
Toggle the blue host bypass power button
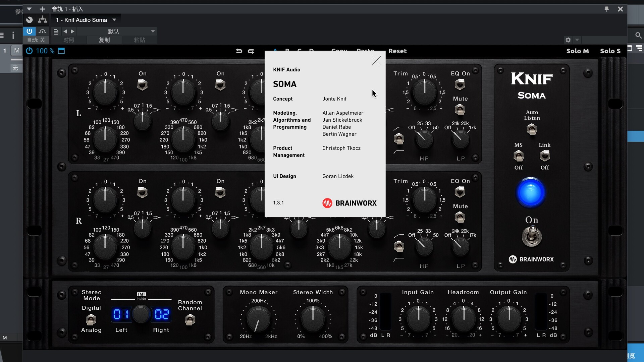tap(30, 31)
